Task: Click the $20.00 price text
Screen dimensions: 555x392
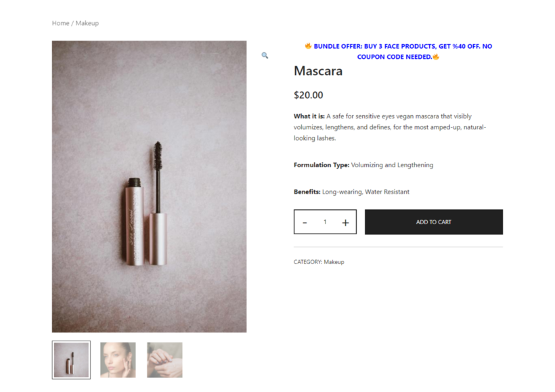Action: pos(309,95)
